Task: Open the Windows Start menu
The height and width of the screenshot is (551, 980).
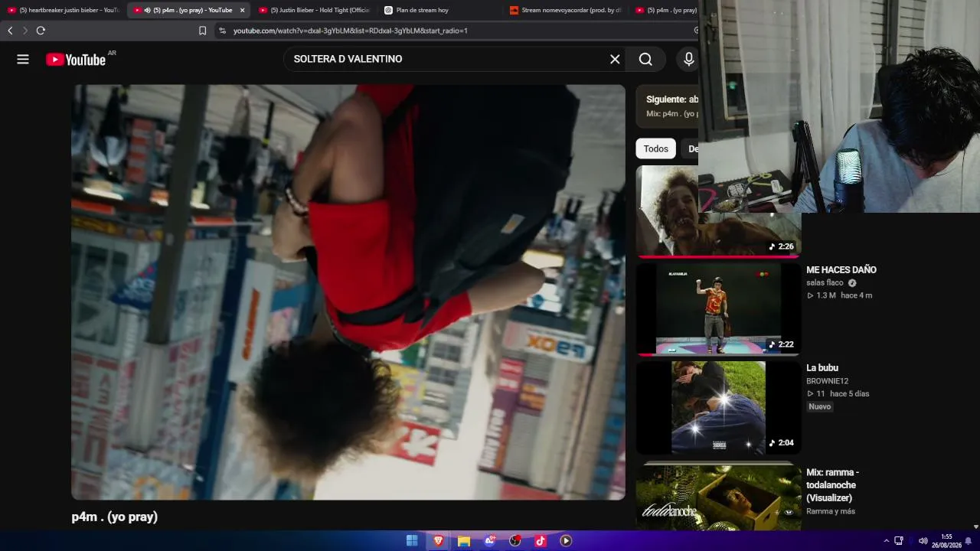Action: [x=412, y=541]
